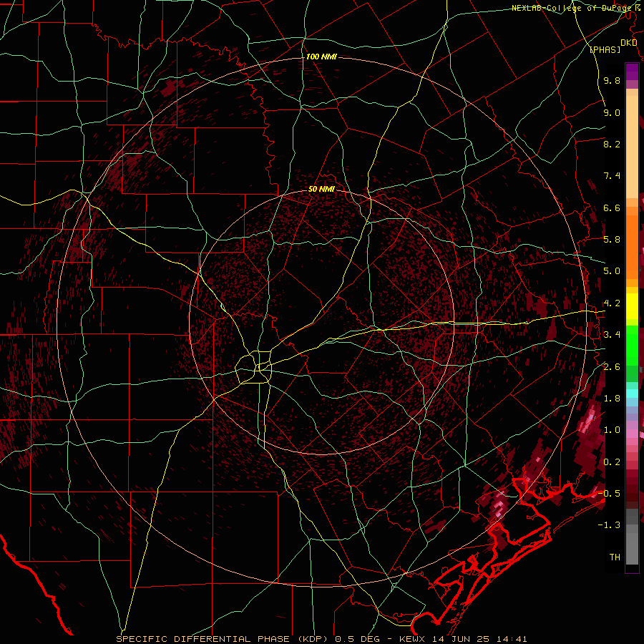Viewport: 644px width, 644px height.
Task: Click the "TH" threshold label on the scale
Action: (x=615, y=557)
